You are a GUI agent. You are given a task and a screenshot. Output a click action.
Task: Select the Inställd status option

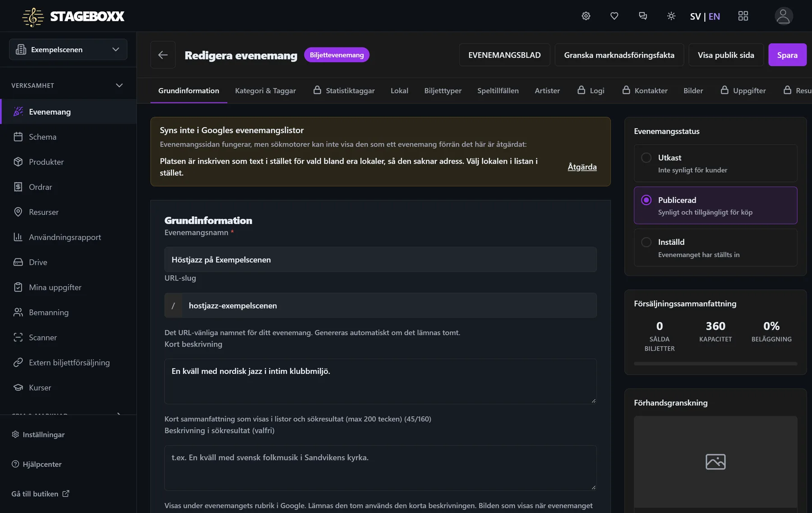(715, 248)
